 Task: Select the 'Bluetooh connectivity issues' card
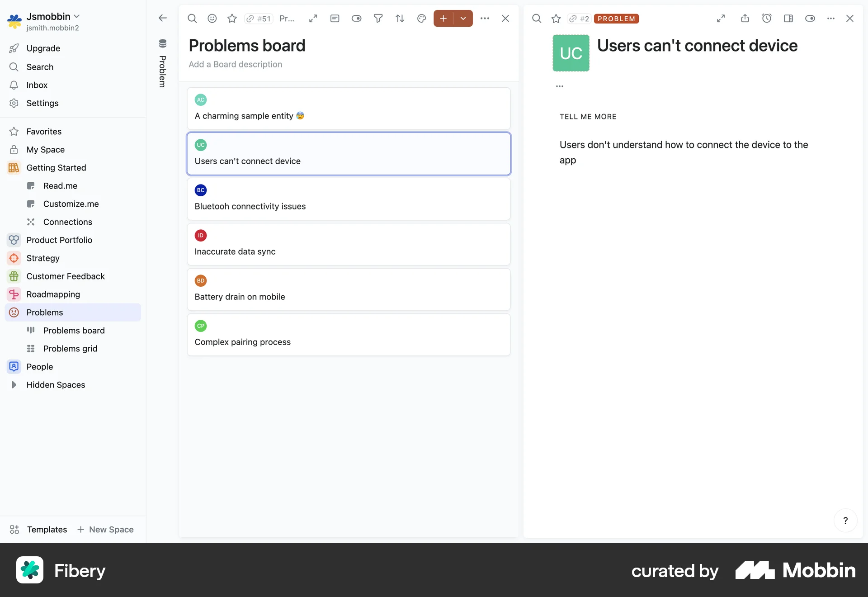pos(349,199)
